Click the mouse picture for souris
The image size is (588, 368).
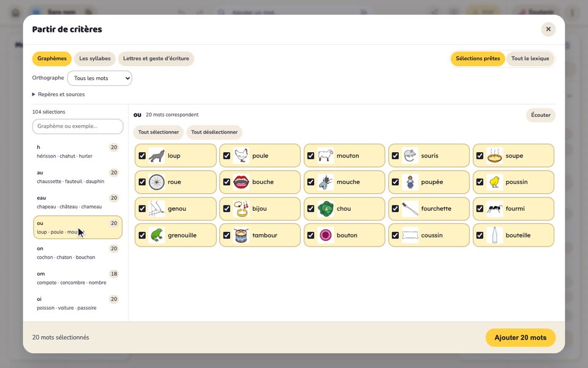[410, 155]
